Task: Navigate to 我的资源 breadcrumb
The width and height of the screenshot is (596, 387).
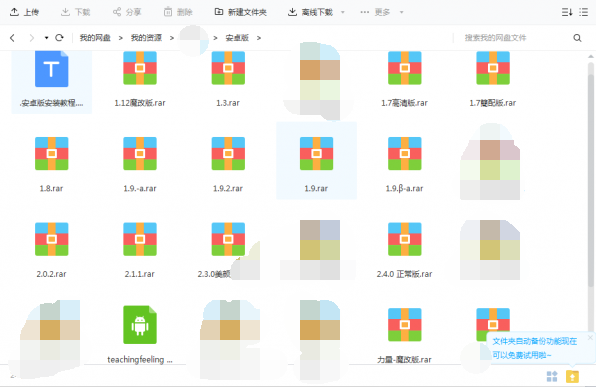Action: tap(146, 38)
